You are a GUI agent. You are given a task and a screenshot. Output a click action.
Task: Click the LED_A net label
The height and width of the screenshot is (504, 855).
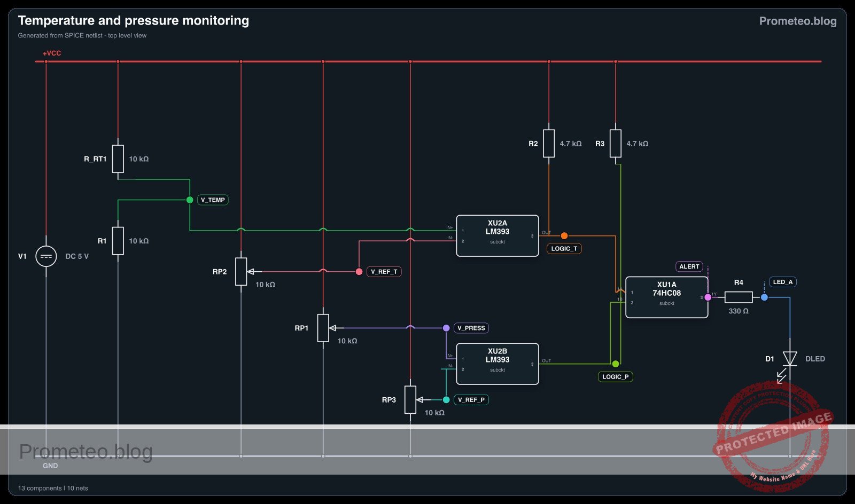(x=783, y=282)
